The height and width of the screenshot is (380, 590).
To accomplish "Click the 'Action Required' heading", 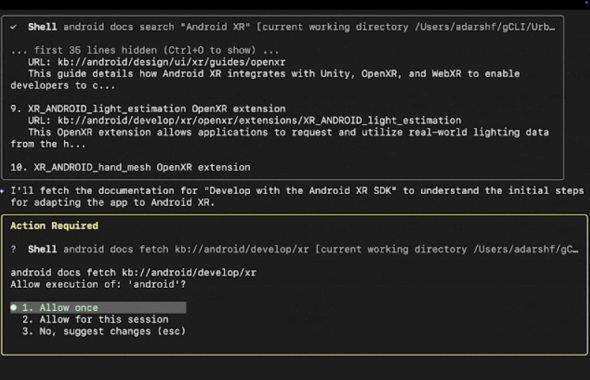I will click(x=54, y=226).
